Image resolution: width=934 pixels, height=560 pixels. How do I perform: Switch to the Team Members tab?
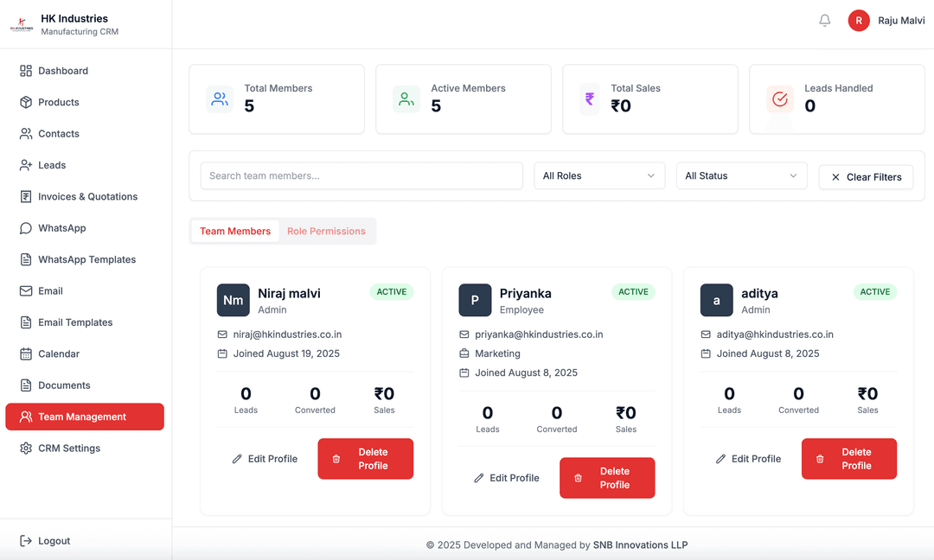[x=234, y=231]
